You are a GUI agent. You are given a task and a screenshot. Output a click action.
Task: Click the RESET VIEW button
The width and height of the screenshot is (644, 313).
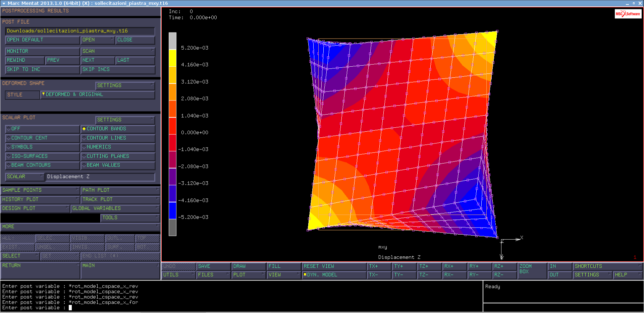click(x=334, y=266)
